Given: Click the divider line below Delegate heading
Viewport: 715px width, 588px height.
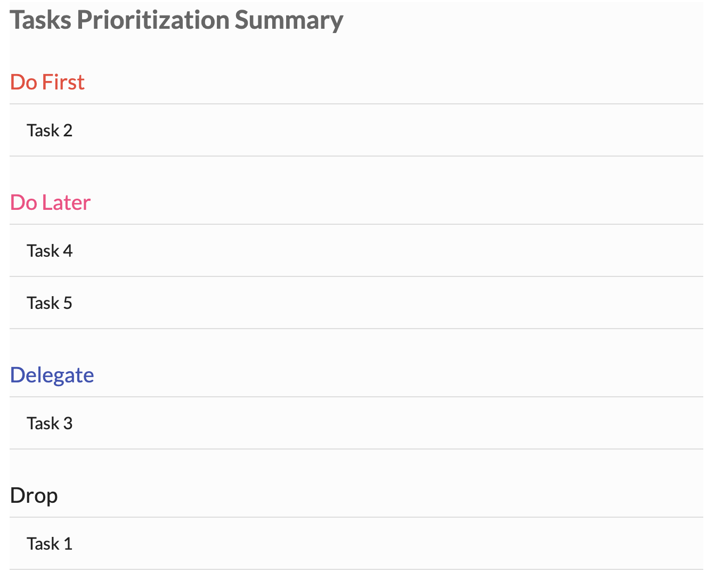Looking at the screenshot, I should [356, 397].
